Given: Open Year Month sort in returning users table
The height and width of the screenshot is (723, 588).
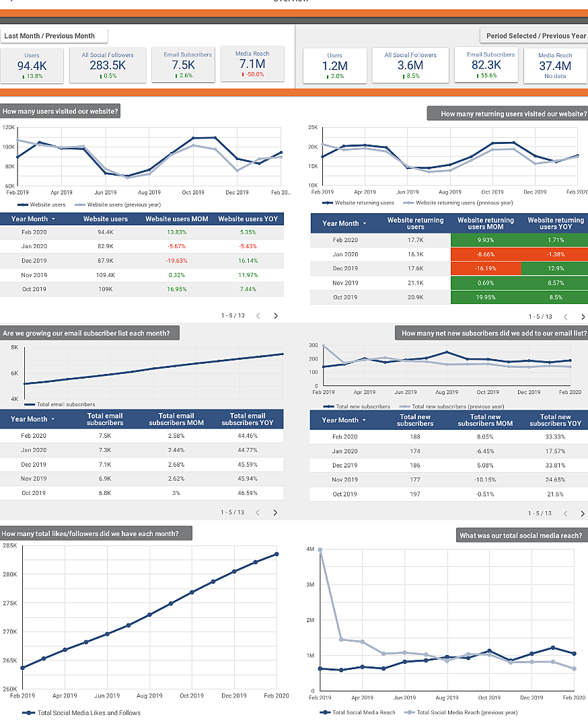Looking at the screenshot, I should [x=344, y=223].
